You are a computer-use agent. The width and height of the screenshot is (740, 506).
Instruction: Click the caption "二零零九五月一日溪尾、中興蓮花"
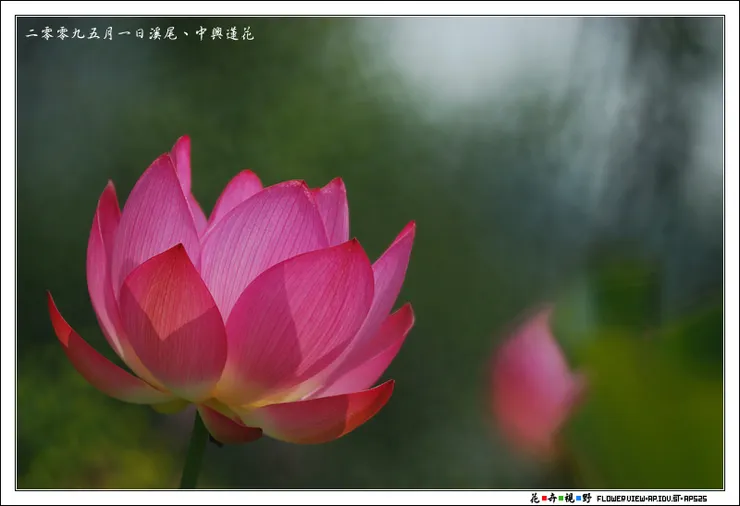140,34
